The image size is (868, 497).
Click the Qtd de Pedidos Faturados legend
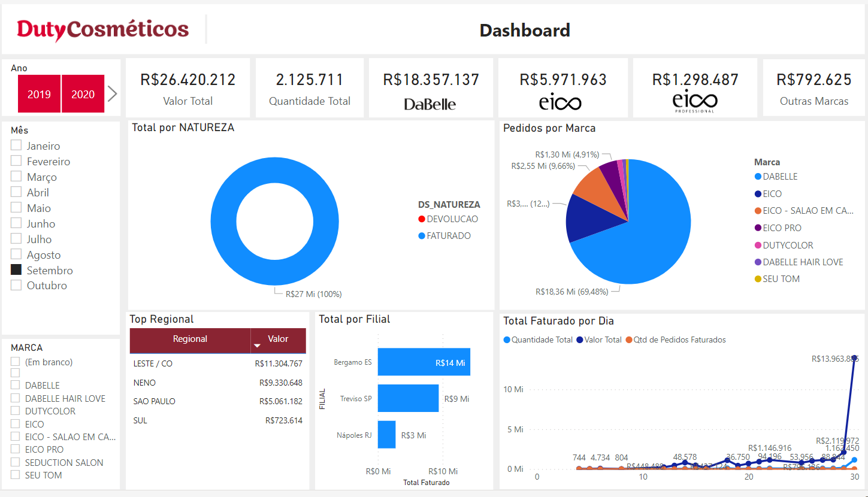[675, 340]
